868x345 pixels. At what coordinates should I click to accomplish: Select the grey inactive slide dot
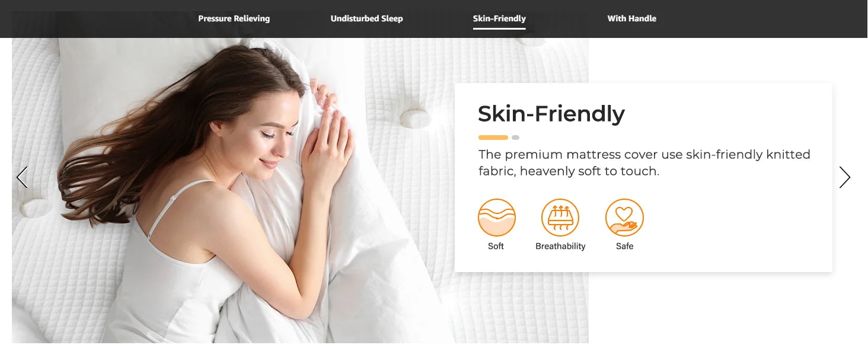tap(515, 138)
